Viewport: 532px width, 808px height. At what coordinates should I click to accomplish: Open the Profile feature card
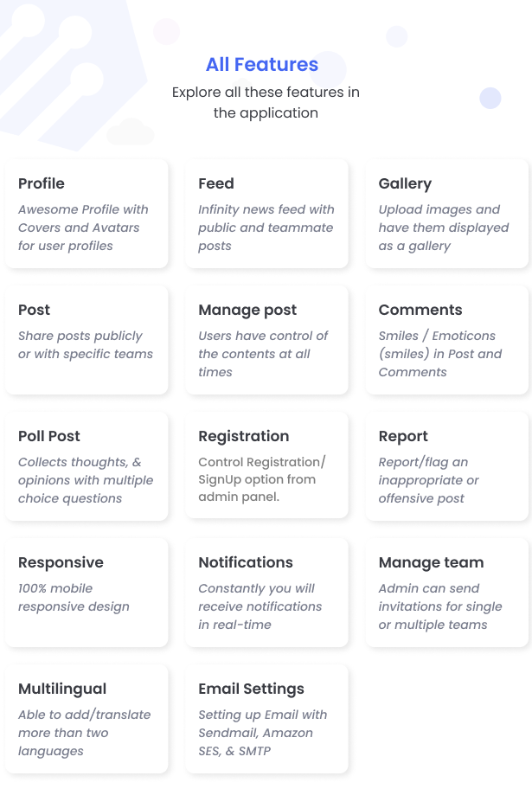point(87,214)
